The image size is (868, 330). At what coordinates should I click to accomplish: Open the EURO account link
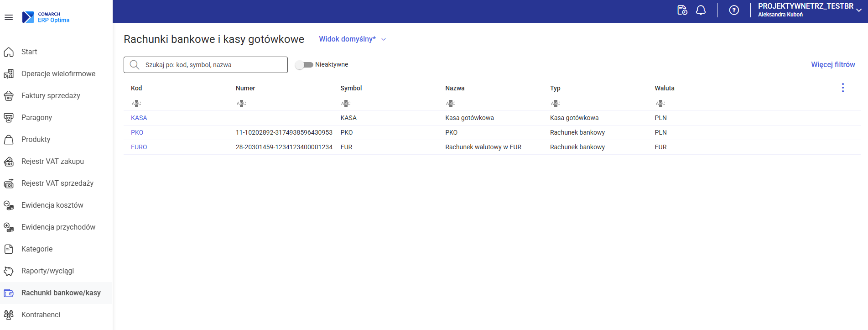[x=139, y=147]
